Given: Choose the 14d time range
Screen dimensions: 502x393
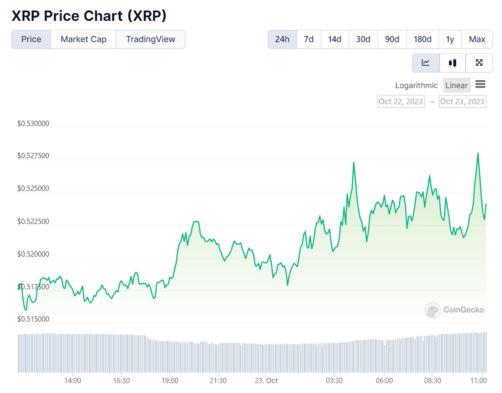Looking at the screenshot, I should [335, 39].
